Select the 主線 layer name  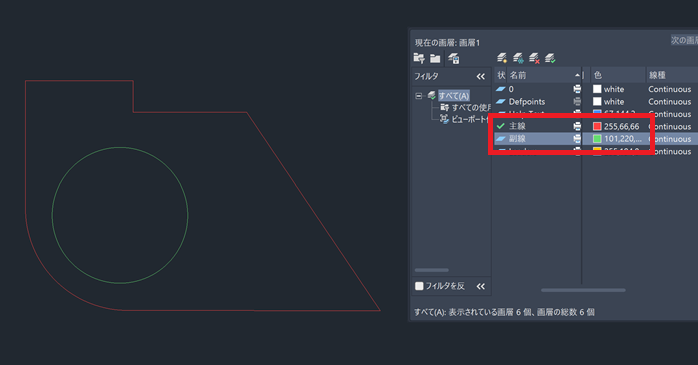pos(517,126)
